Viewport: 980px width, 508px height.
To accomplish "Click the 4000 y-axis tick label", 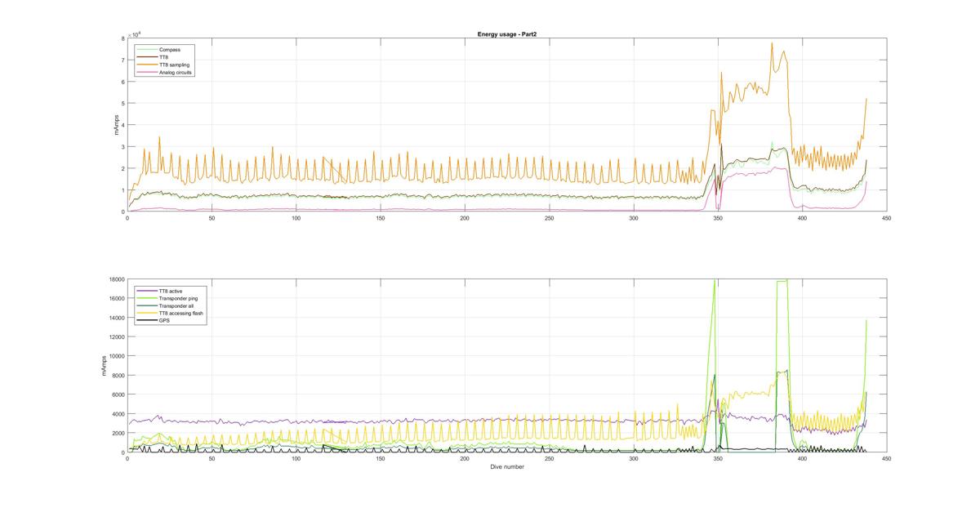I will pos(118,414).
